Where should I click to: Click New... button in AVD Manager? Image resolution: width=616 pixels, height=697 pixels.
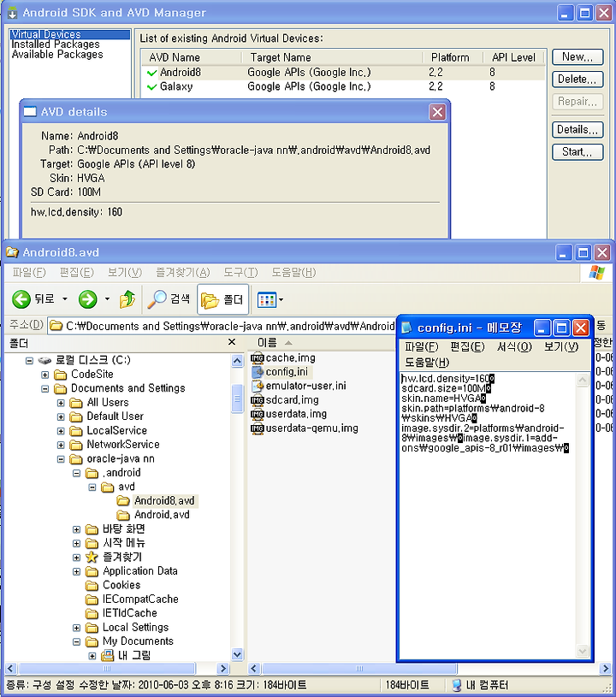click(x=577, y=57)
